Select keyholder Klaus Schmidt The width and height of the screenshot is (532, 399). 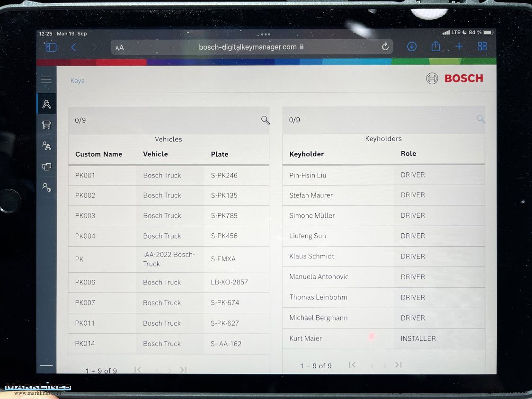pyautogui.click(x=383, y=257)
